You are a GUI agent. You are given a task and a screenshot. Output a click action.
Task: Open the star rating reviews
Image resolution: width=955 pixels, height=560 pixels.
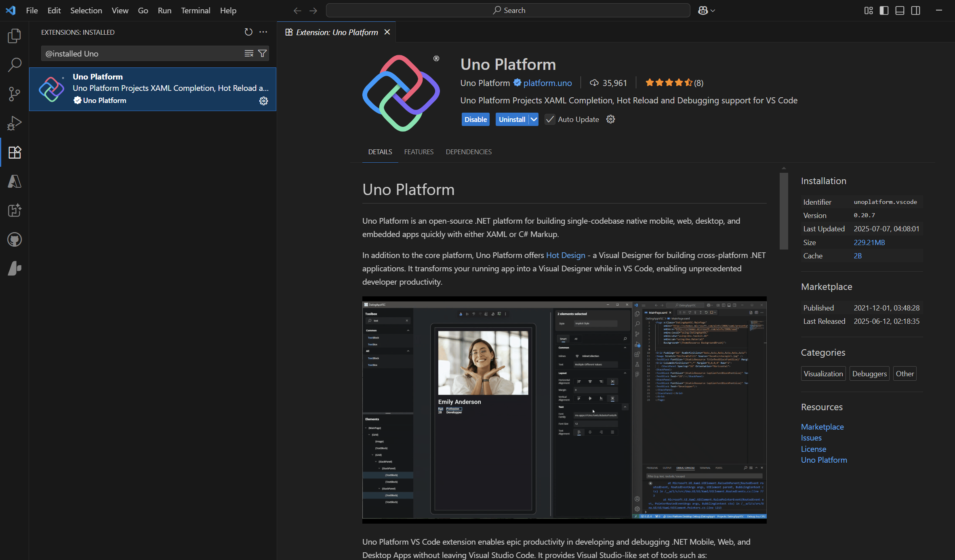tap(674, 83)
